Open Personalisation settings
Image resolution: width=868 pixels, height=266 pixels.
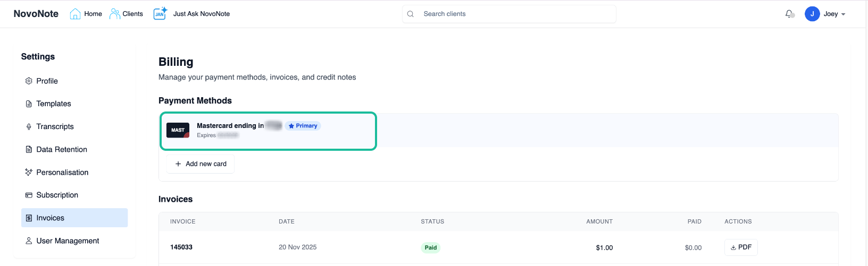(62, 172)
